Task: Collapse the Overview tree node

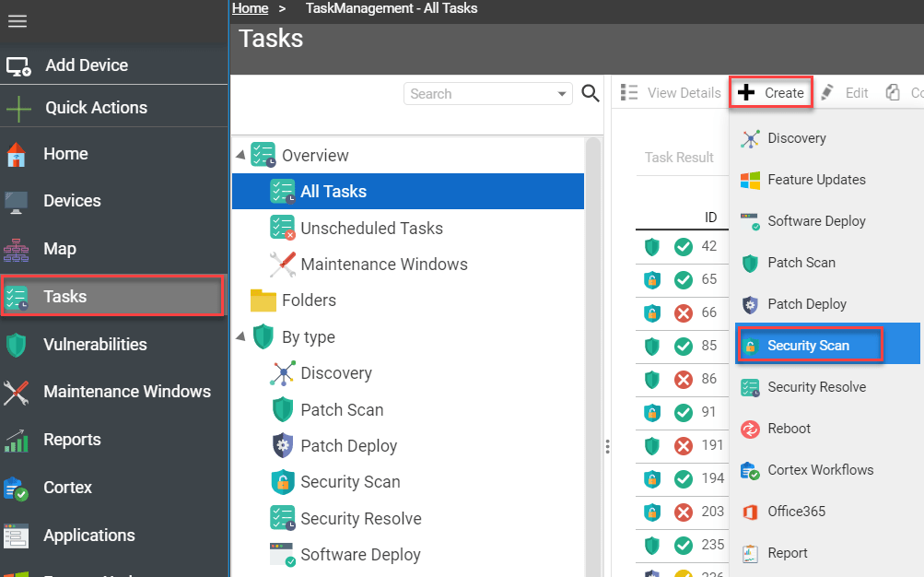Action: click(240, 155)
